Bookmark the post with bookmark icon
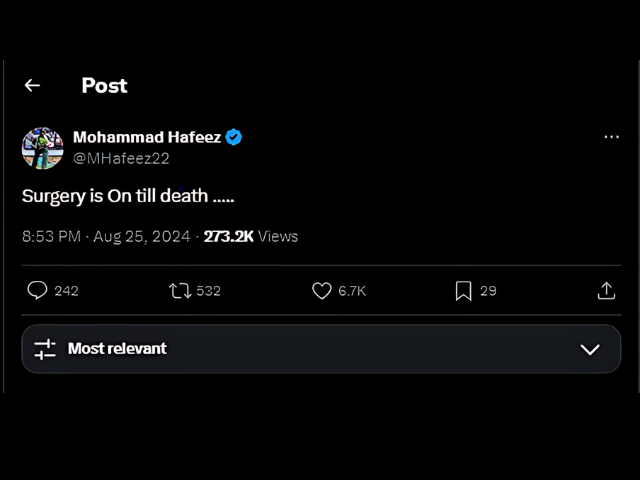The image size is (640, 480). [463, 291]
